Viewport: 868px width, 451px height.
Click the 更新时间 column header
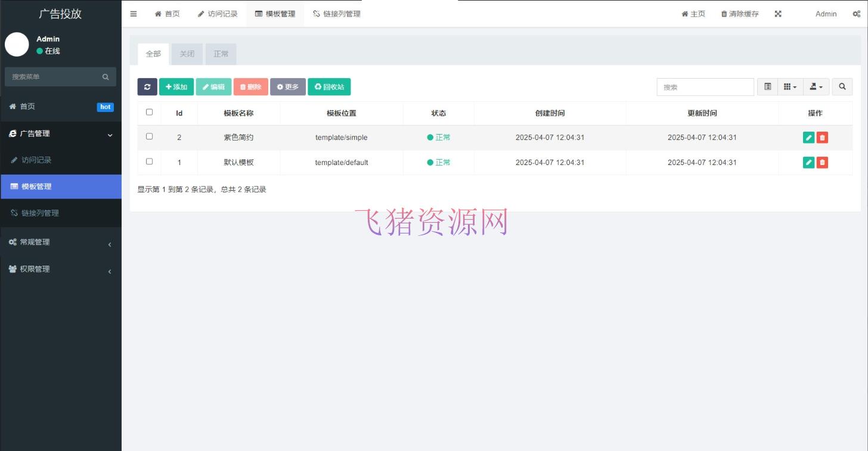coord(702,113)
